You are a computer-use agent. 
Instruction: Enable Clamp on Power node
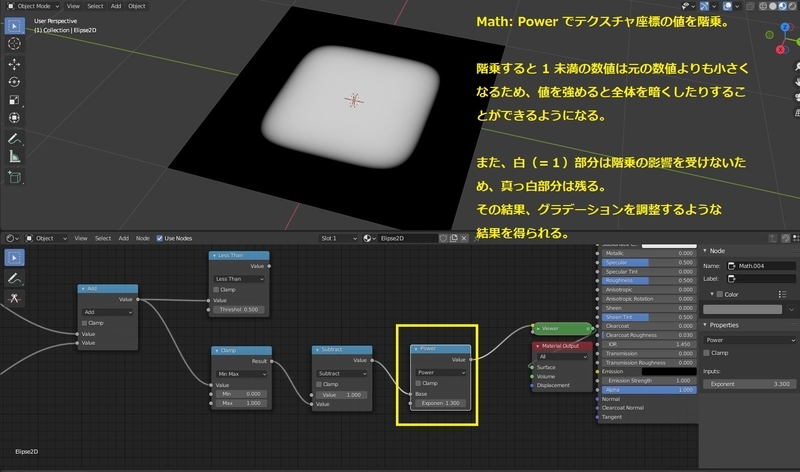(x=418, y=383)
